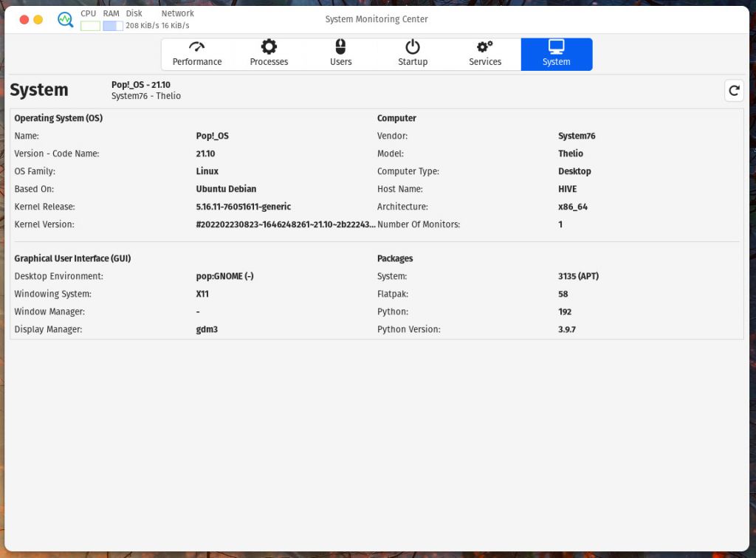Open the Performance speedometer icon view
This screenshot has height=558, width=756.
tap(196, 46)
